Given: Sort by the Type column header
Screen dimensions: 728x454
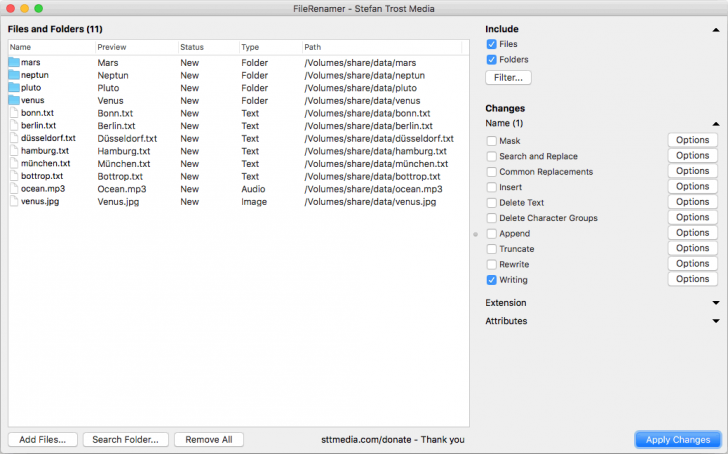Looking at the screenshot, I should (271, 47).
